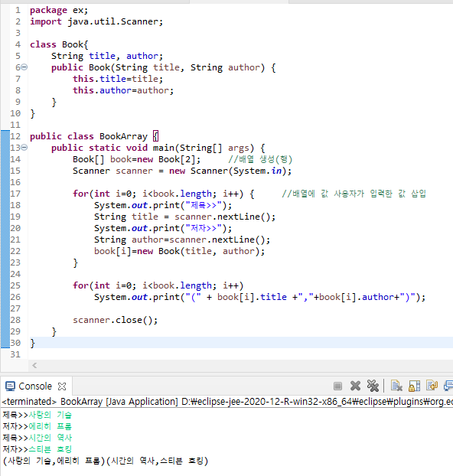This screenshot has height=476, width=453.
Task: Click the '//배열에 값 사용자가 입력한 값 삽입' comment
Action: click(354, 194)
